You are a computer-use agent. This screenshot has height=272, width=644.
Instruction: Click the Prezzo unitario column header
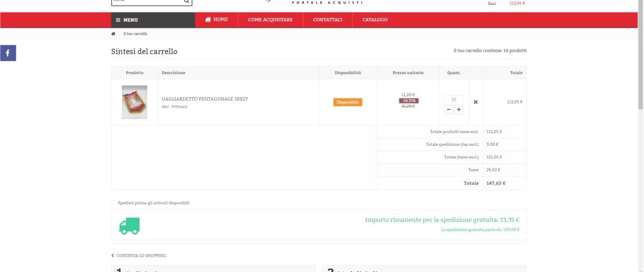point(408,72)
